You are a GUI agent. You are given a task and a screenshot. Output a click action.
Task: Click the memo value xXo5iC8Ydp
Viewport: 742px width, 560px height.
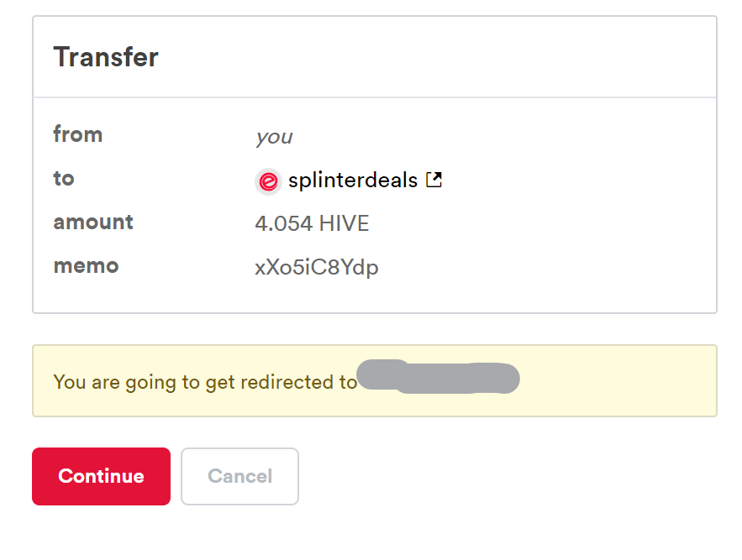pos(317,268)
